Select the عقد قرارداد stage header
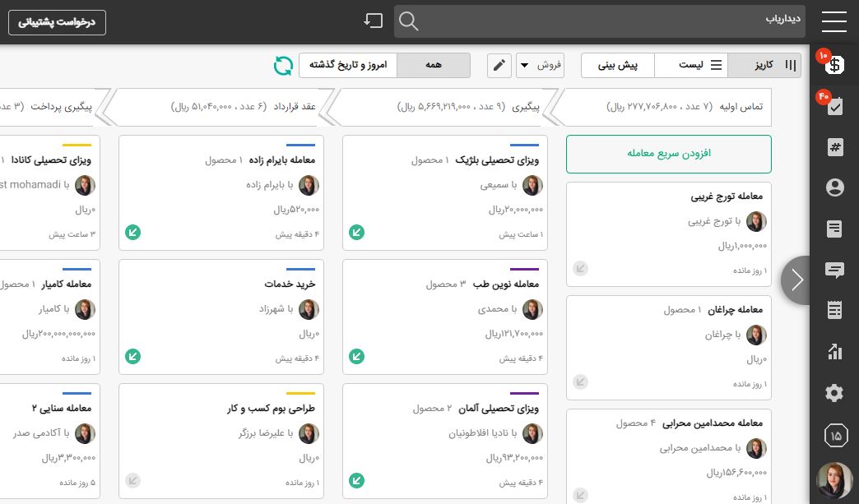859x504 pixels. (x=219, y=107)
